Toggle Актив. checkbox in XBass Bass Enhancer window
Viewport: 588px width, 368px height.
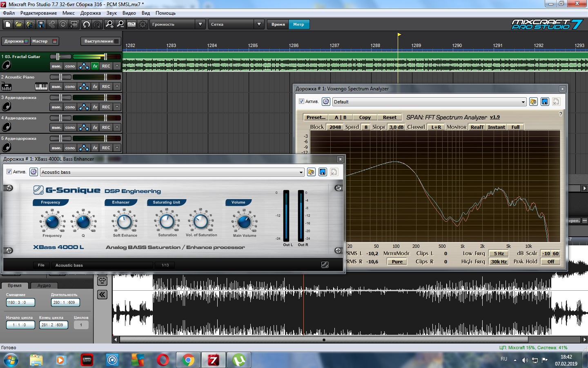coord(9,172)
